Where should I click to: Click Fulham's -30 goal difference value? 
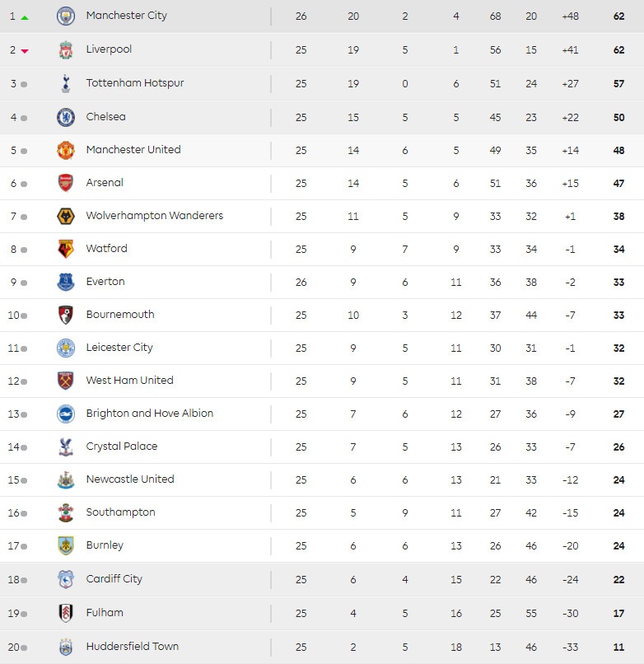point(570,613)
